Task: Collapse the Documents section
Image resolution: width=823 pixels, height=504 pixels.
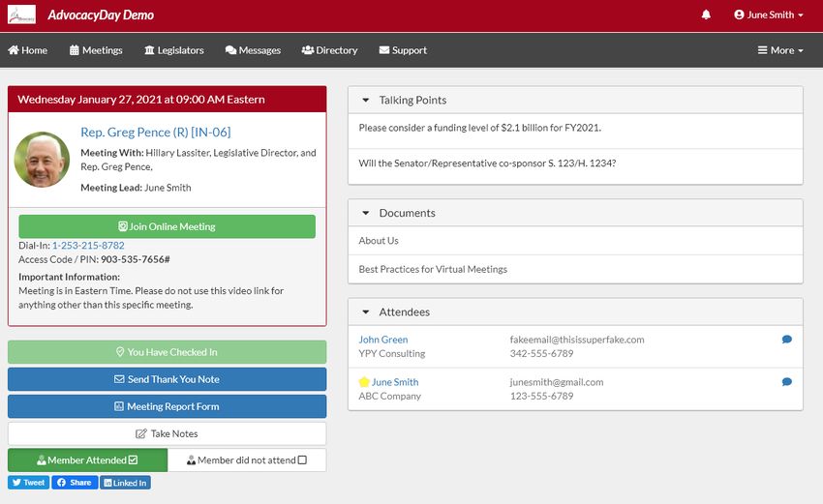Action: [366, 213]
